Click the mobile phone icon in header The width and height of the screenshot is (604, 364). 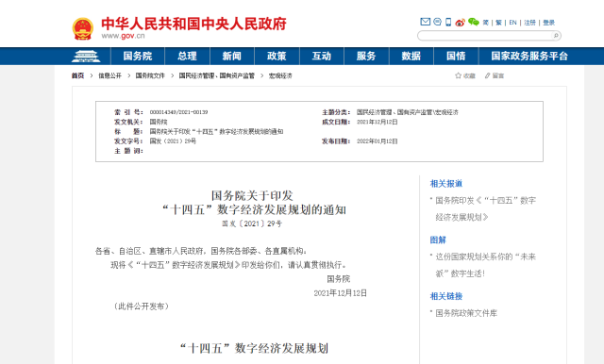pyautogui.click(x=448, y=22)
